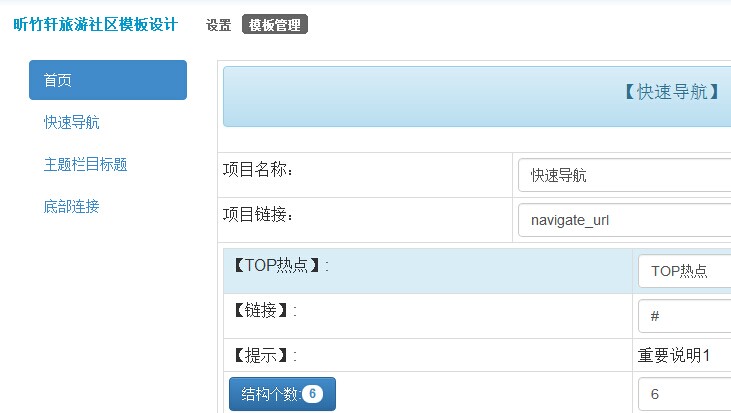Image resolution: width=731 pixels, height=413 pixels.
Task: Open the 首页 sidebar item
Action: pyautogui.click(x=108, y=80)
